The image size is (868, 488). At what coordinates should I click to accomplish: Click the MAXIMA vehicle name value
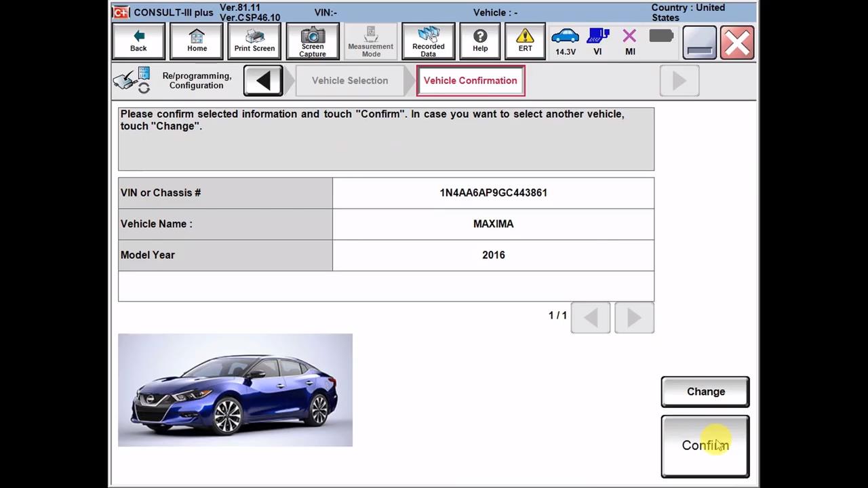point(494,224)
